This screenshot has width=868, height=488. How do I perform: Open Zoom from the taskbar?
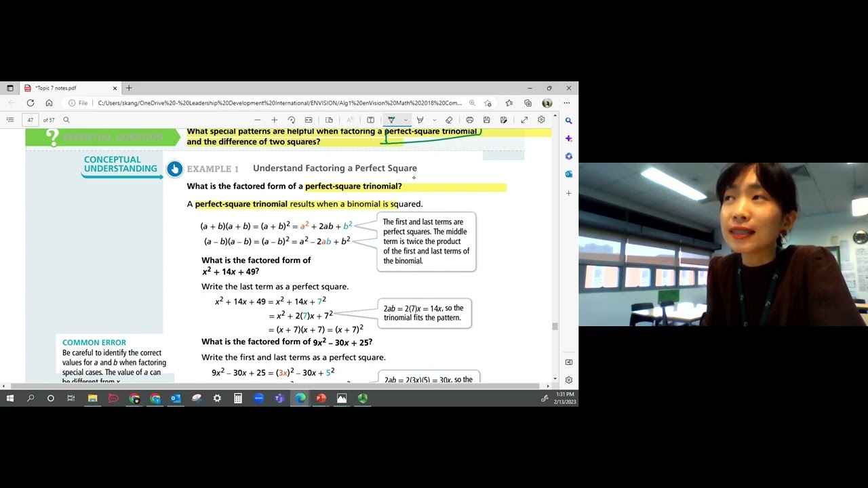tap(259, 399)
